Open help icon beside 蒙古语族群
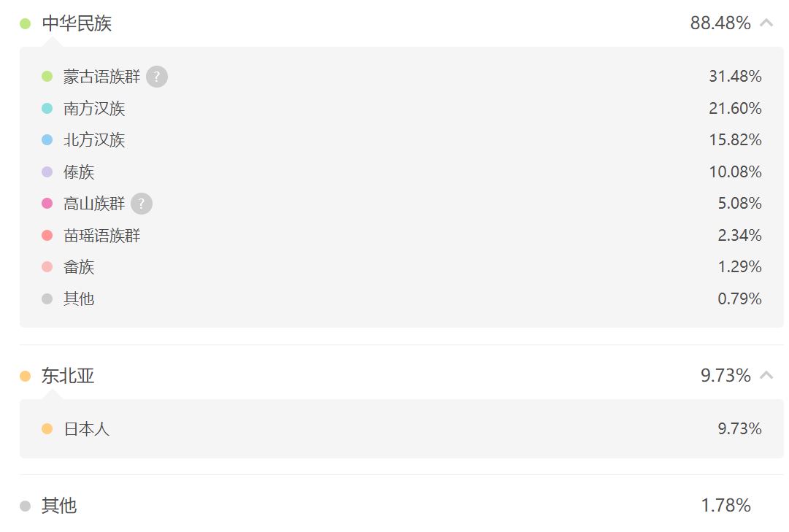 156,77
